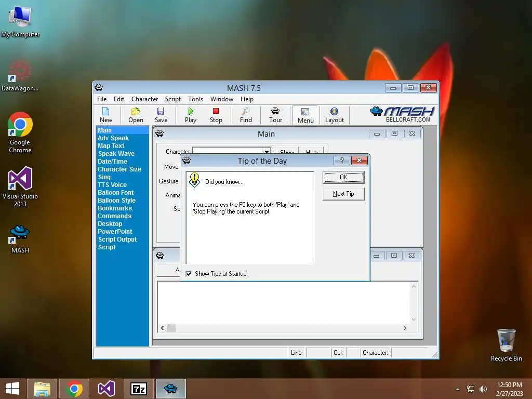
Task: Open the Script menu
Action: [172, 99]
